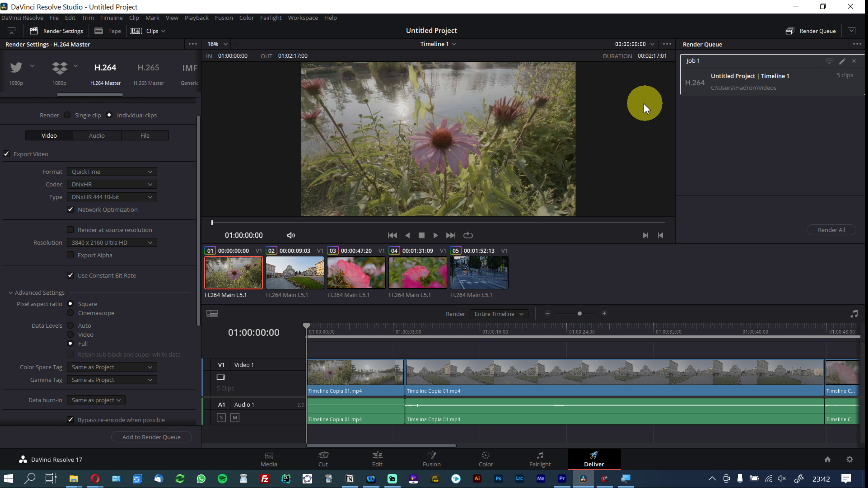868x488 pixels.
Task: Open the Render Settings options menu
Action: click(193, 44)
